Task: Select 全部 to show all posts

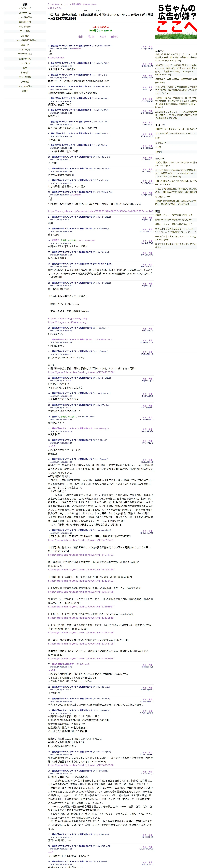Action: coord(81,37)
